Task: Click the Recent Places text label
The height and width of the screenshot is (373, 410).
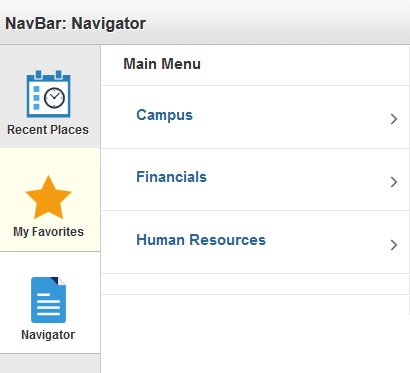Action: [x=48, y=130]
